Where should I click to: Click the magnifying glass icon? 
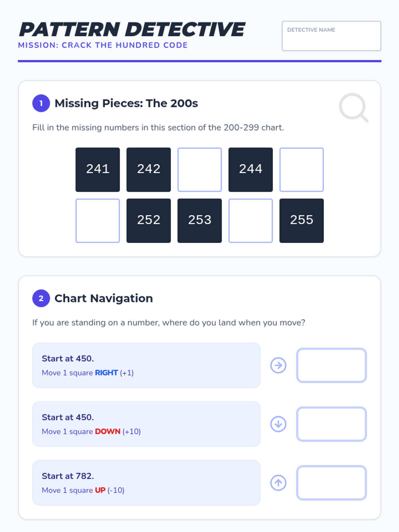point(353,107)
